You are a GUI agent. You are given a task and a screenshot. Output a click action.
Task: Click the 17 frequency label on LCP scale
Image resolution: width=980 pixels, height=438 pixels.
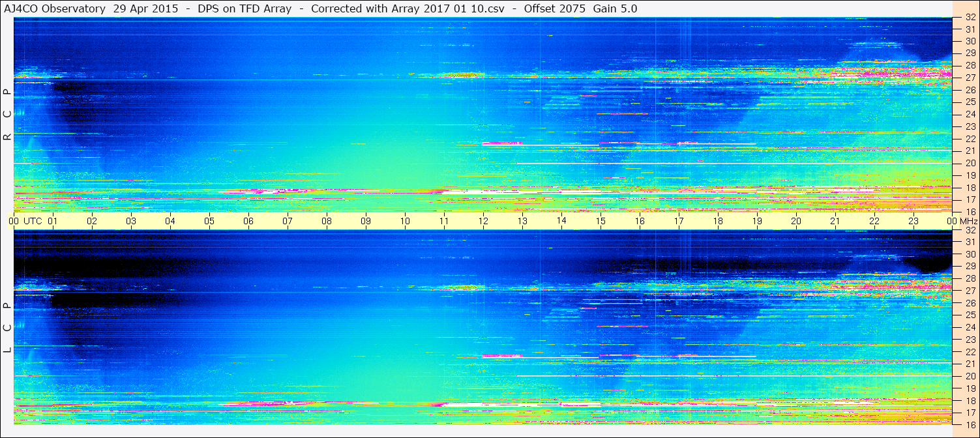coord(970,412)
